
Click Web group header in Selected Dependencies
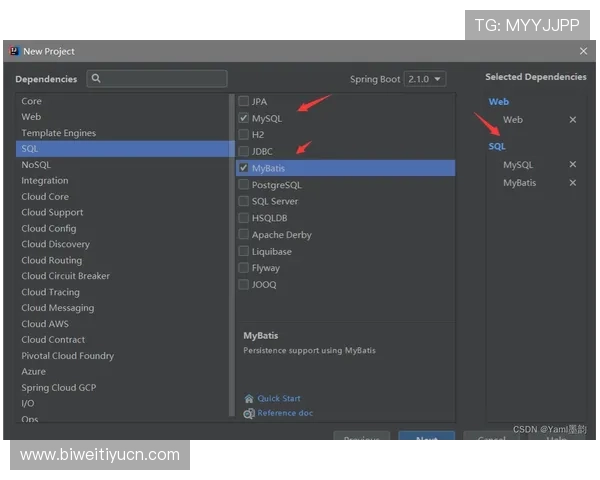pos(499,102)
